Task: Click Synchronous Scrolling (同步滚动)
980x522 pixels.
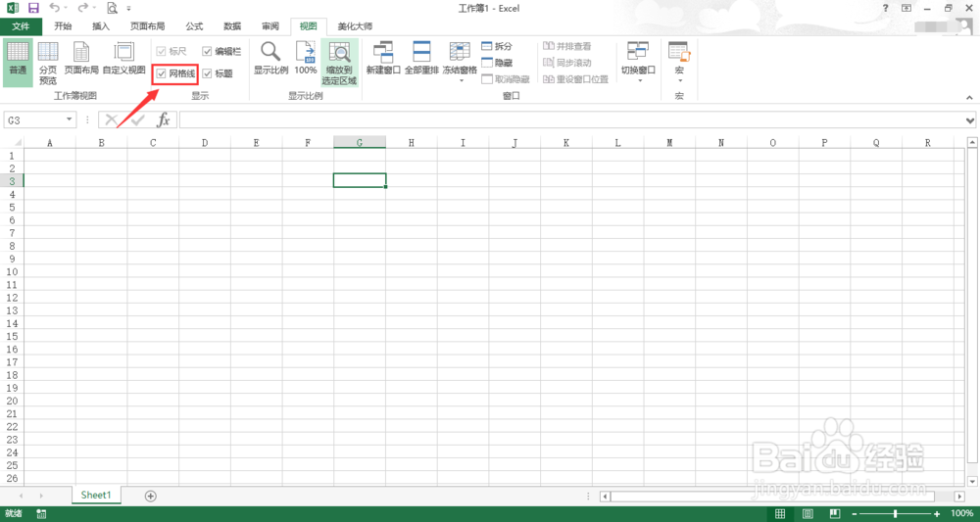Action: [x=566, y=63]
